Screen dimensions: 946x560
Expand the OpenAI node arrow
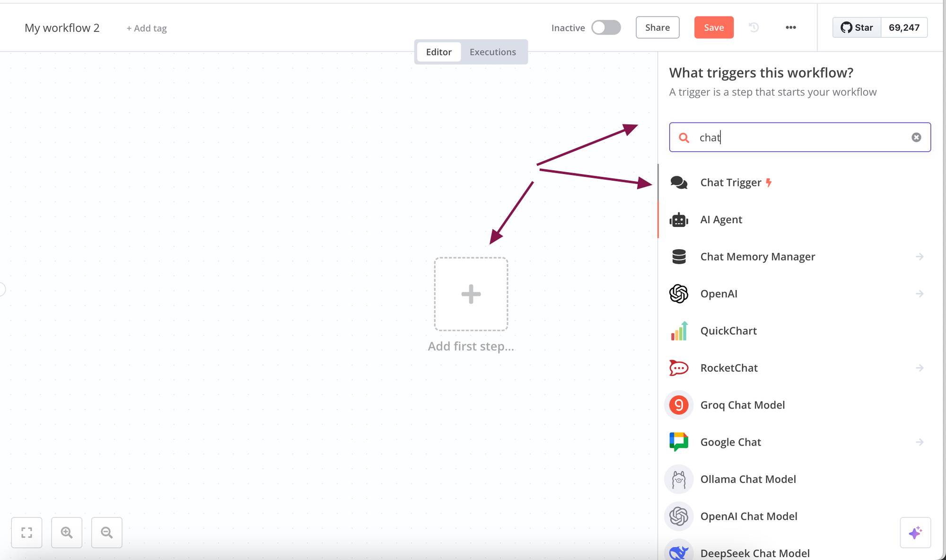point(920,294)
